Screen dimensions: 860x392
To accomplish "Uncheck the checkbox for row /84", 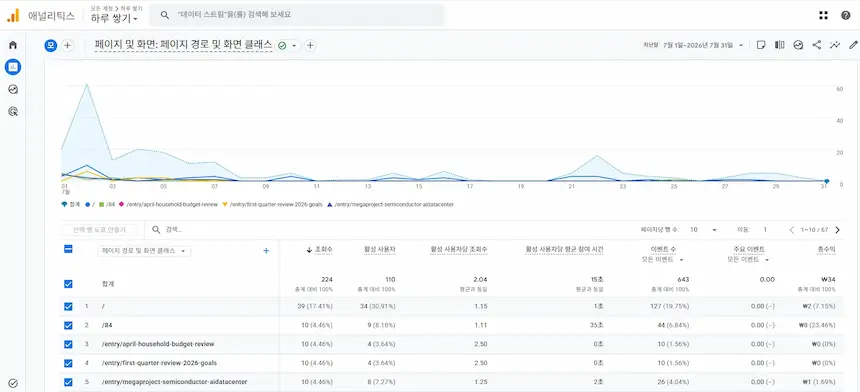I will pos(68,325).
